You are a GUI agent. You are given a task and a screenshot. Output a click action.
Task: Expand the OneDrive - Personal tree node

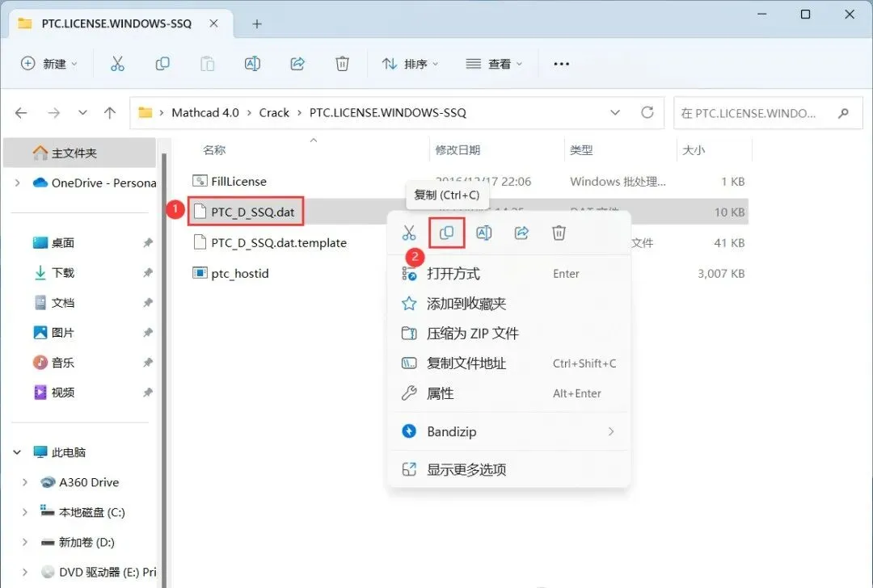coord(17,183)
